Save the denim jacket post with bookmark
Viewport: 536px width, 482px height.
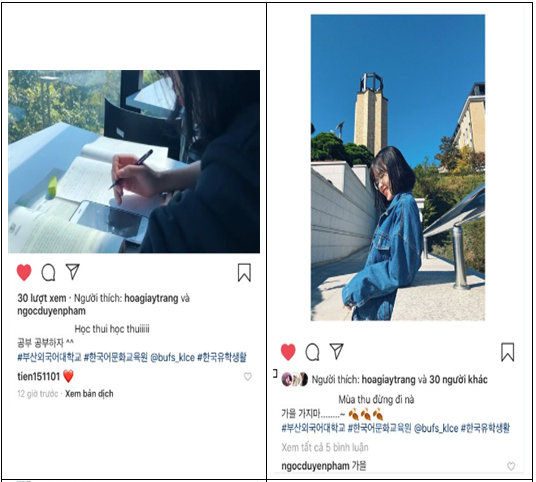coord(508,352)
